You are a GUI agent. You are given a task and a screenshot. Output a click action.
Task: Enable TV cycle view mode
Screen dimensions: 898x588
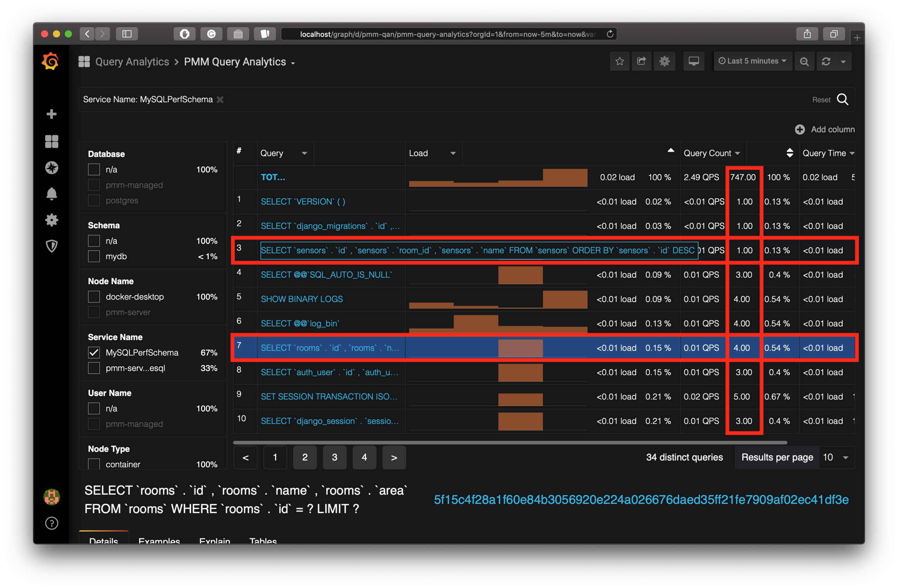tap(694, 61)
